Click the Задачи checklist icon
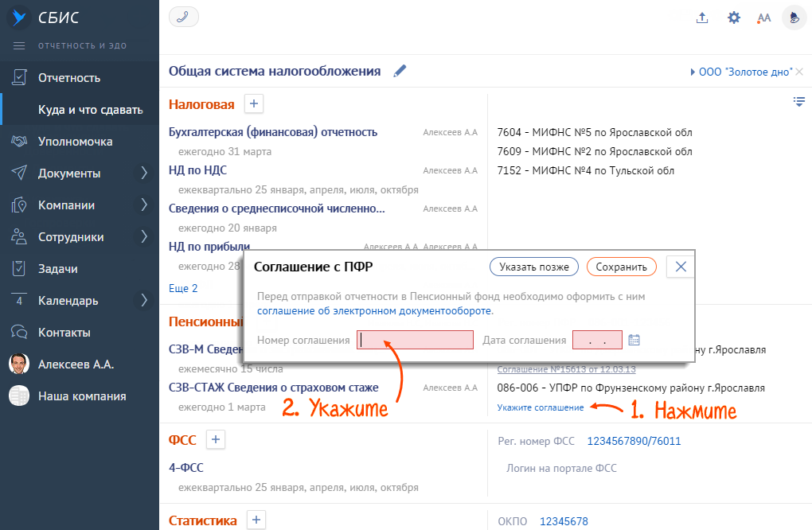This screenshot has width=812, height=530. point(19,269)
